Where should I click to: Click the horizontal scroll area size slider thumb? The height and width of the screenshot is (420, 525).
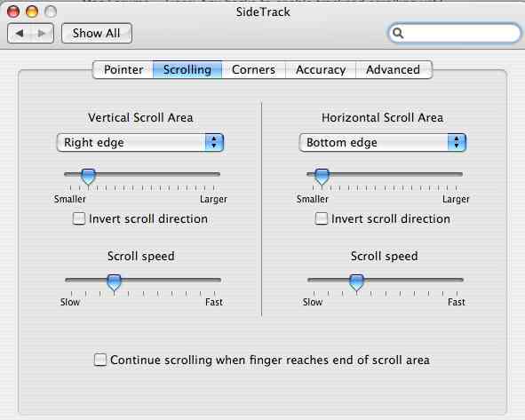click(x=322, y=177)
